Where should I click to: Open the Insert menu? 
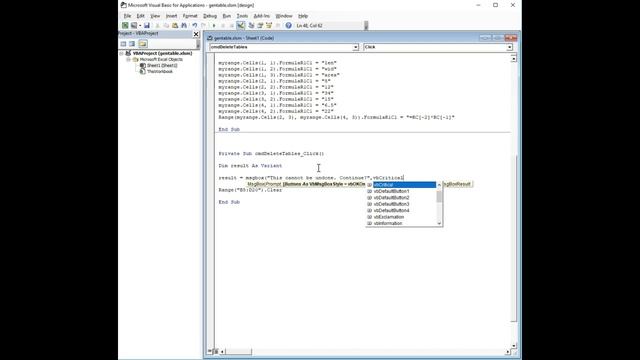171,16
